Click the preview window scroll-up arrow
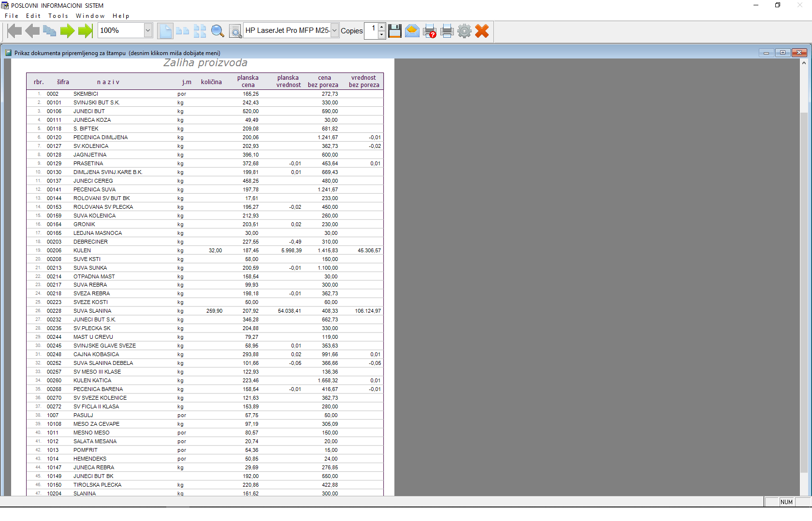The height and width of the screenshot is (521, 812). [x=804, y=63]
